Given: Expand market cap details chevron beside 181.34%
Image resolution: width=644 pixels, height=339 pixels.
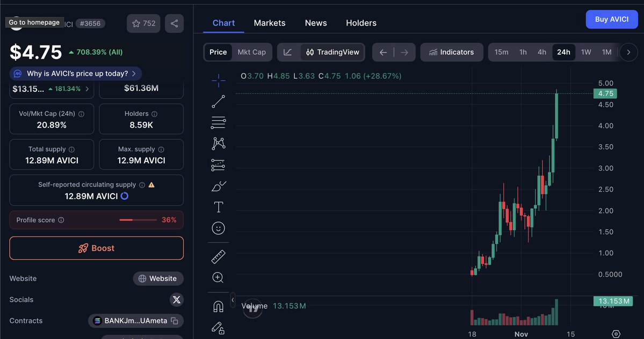Looking at the screenshot, I should 87,89.
